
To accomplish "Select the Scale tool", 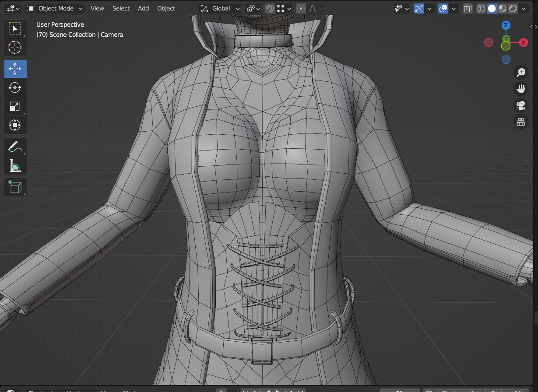I will (x=15, y=106).
